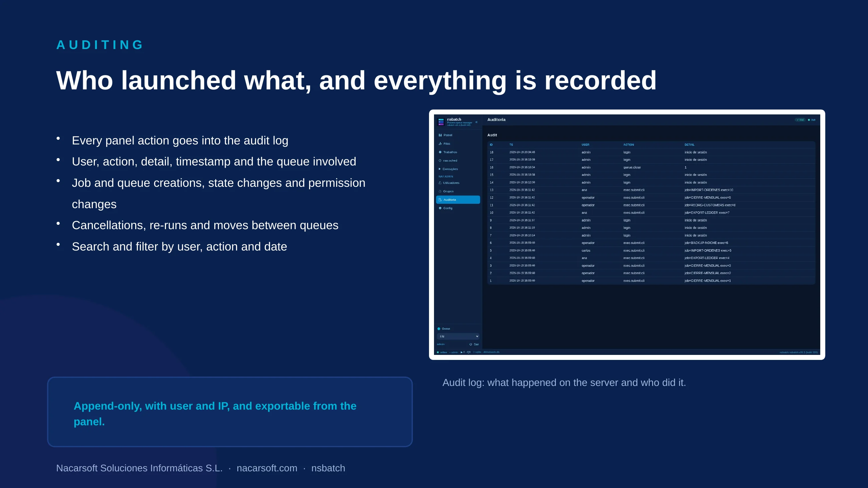Click the Execuções play-triangle icon
868x488 pixels.
coord(440,169)
